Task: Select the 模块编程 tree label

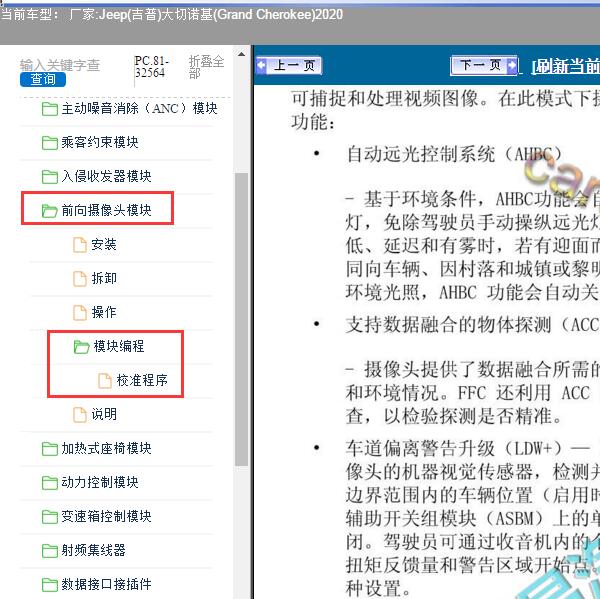Action: pyautogui.click(x=119, y=346)
